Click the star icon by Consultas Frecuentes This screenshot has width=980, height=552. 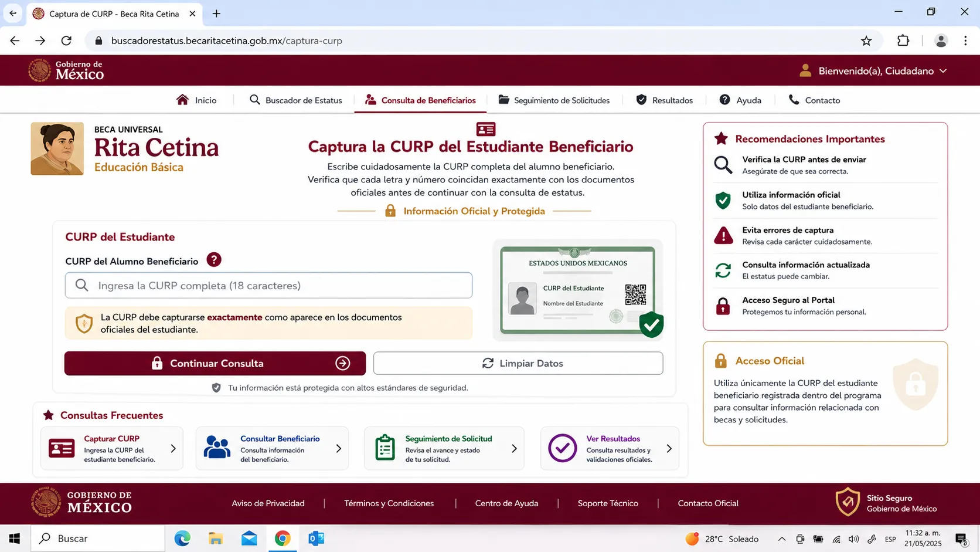tap(49, 415)
